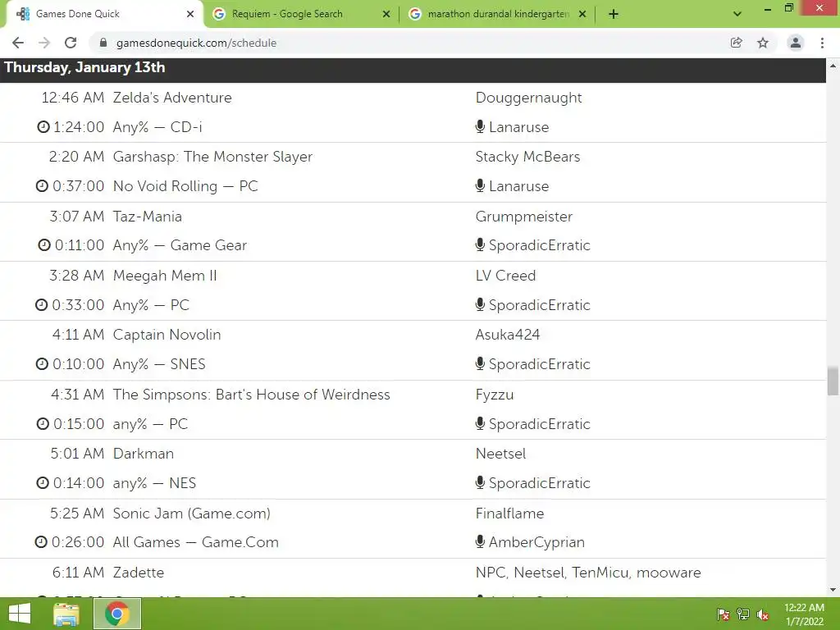Image resolution: width=840 pixels, height=630 pixels.
Task: Click the clock icon beside 0:33:00
Action: click(41, 305)
